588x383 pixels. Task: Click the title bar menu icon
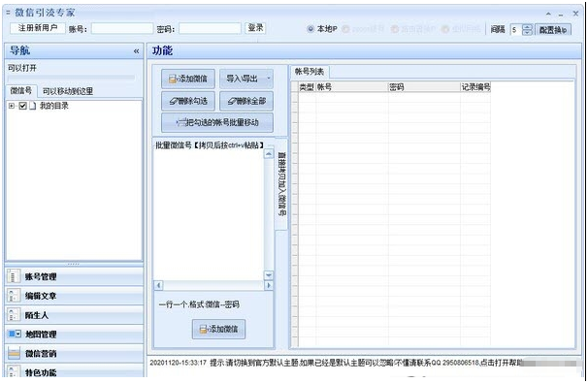coord(8,13)
